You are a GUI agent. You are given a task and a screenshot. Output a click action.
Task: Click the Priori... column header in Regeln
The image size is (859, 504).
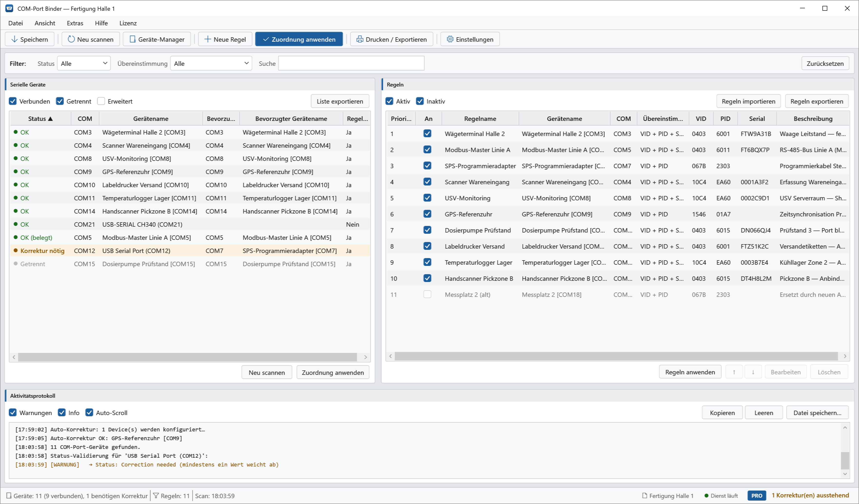[401, 119]
